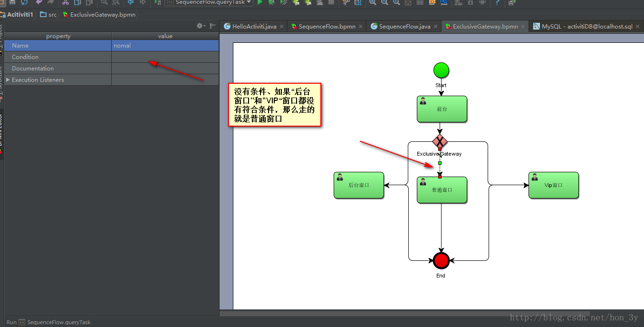Click the Acitiviti1 project breadcrumb

(x=17, y=15)
